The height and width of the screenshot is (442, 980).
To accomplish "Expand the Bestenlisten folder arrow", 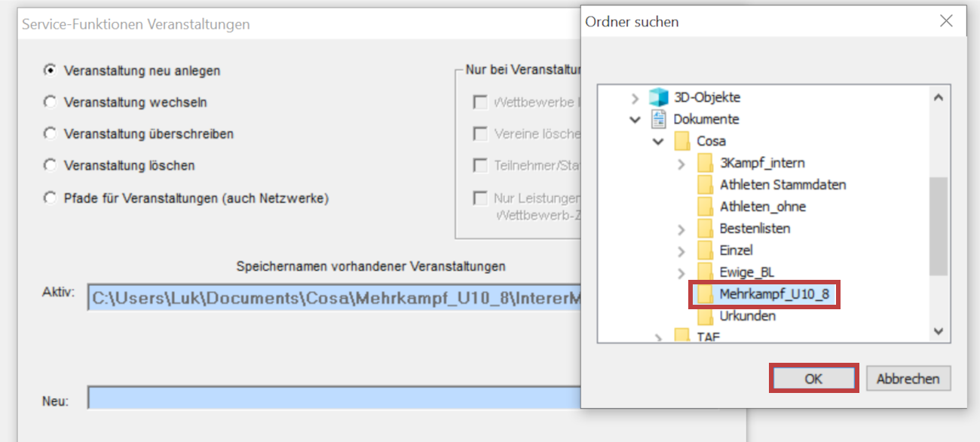I will (681, 229).
